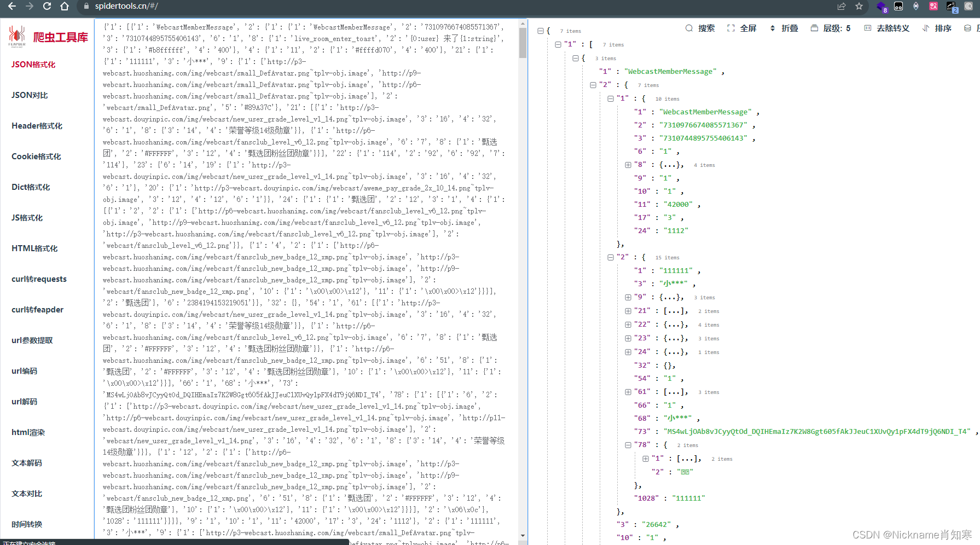Select the "26642" value

(x=656, y=524)
